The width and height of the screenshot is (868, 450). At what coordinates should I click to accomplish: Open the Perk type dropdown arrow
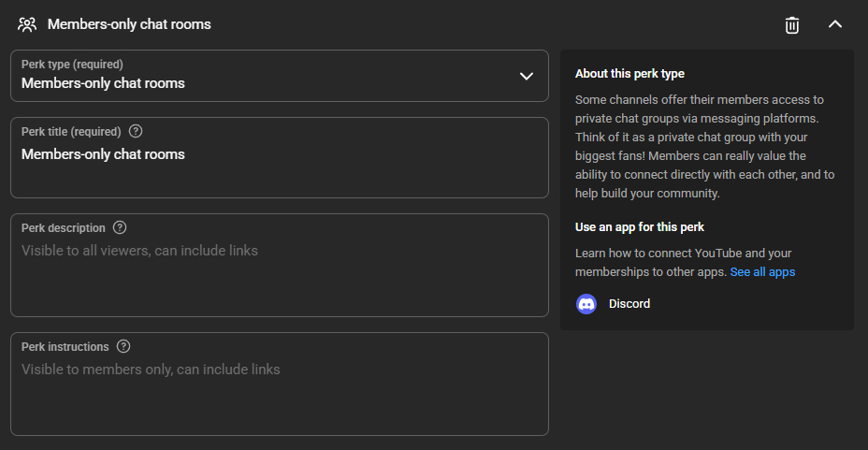[x=527, y=76]
